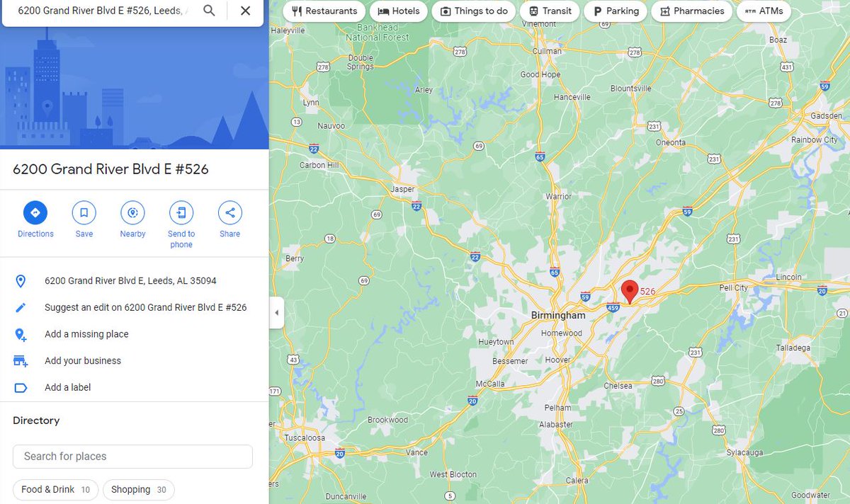Click the search magnifier icon
The image size is (850, 504).
(209, 11)
